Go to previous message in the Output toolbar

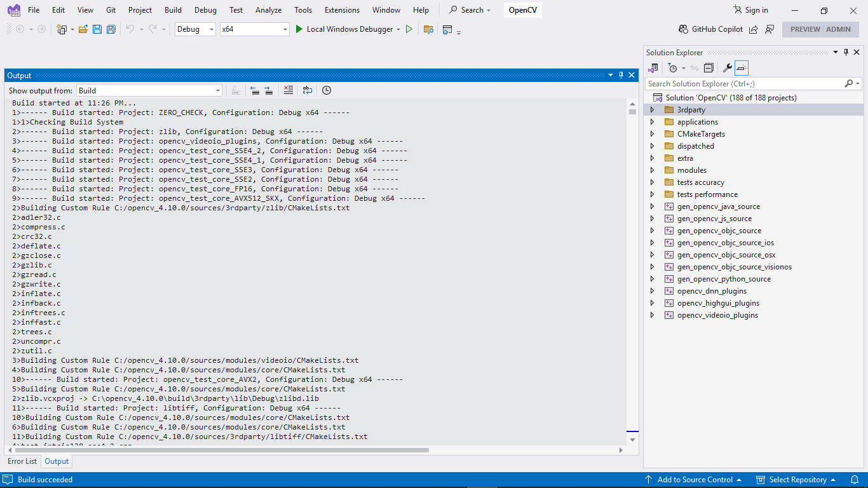[x=255, y=90]
